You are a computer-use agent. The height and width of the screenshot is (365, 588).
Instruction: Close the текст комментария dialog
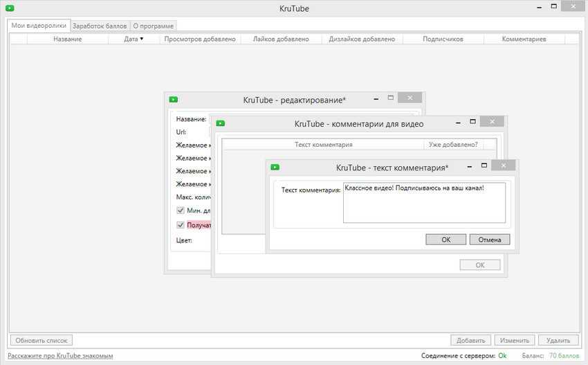pyautogui.click(x=505, y=166)
